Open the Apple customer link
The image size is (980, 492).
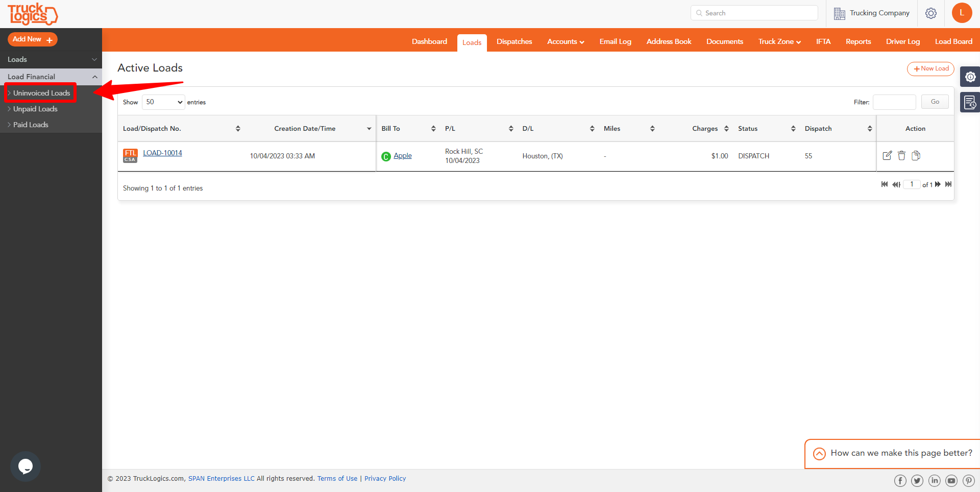point(403,155)
